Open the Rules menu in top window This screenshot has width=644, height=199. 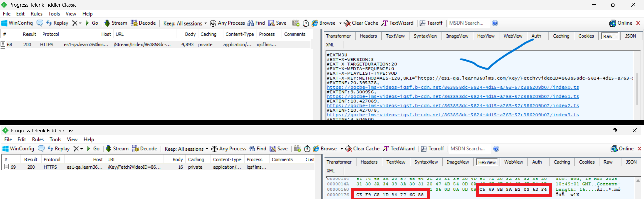36,14
